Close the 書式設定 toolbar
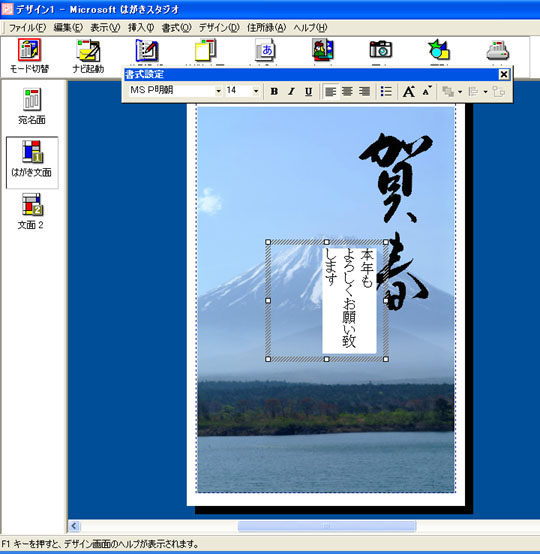This screenshot has height=554, width=540. (x=504, y=74)
